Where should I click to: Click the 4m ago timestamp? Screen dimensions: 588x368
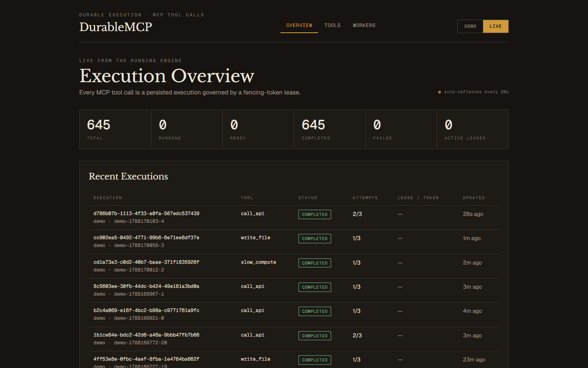(x=472, y=311)
